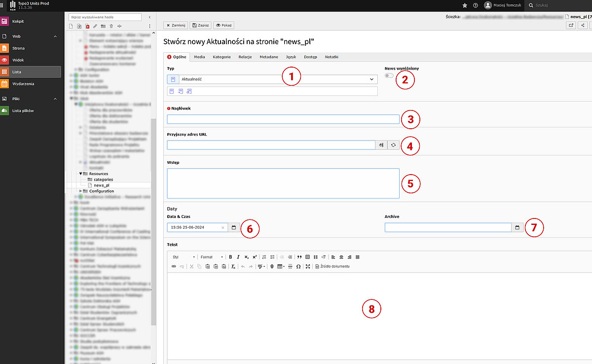Open the Kategorie tab
592x364 pixels.
[222, 57]
